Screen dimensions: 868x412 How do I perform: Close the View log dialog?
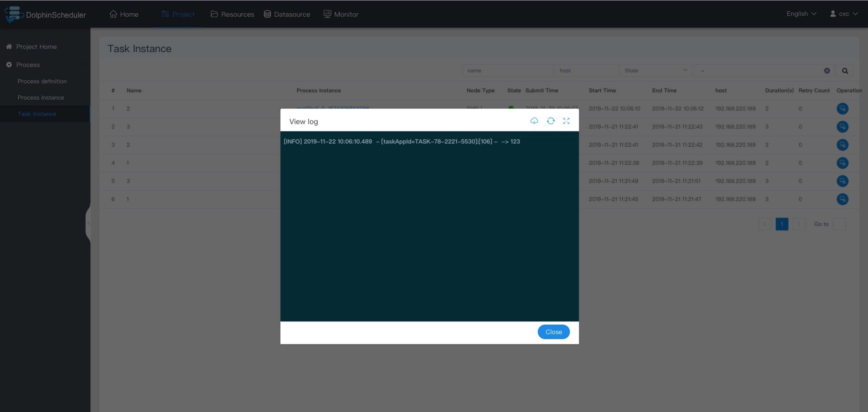[x=553, y=332]
